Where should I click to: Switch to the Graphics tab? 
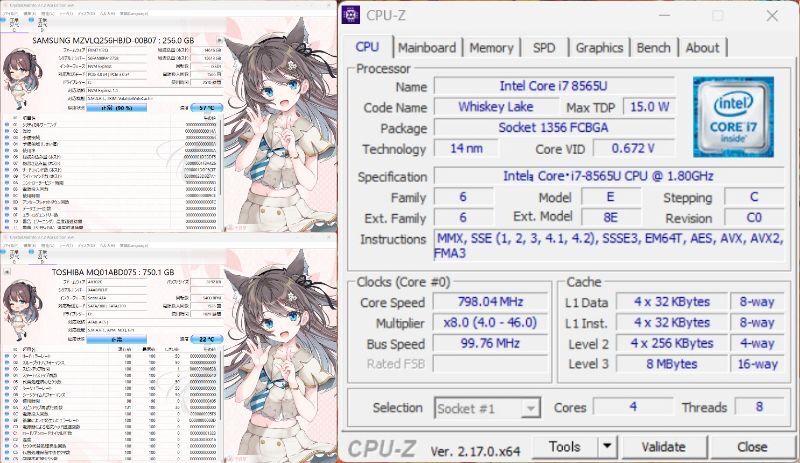click(x=599, y=48)
